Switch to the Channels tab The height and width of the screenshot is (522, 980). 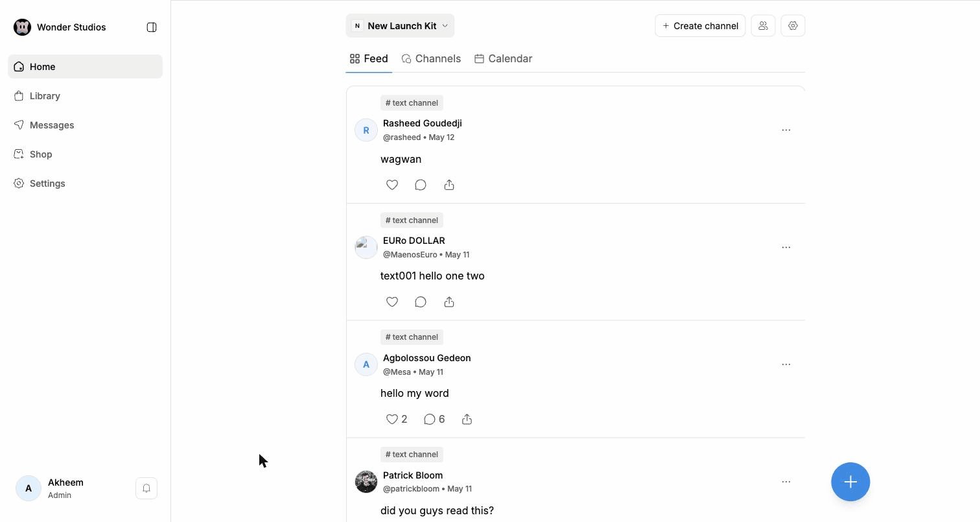431,58
